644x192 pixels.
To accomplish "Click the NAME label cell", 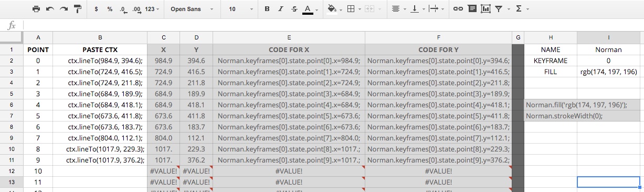I will [x=551, y=49].
